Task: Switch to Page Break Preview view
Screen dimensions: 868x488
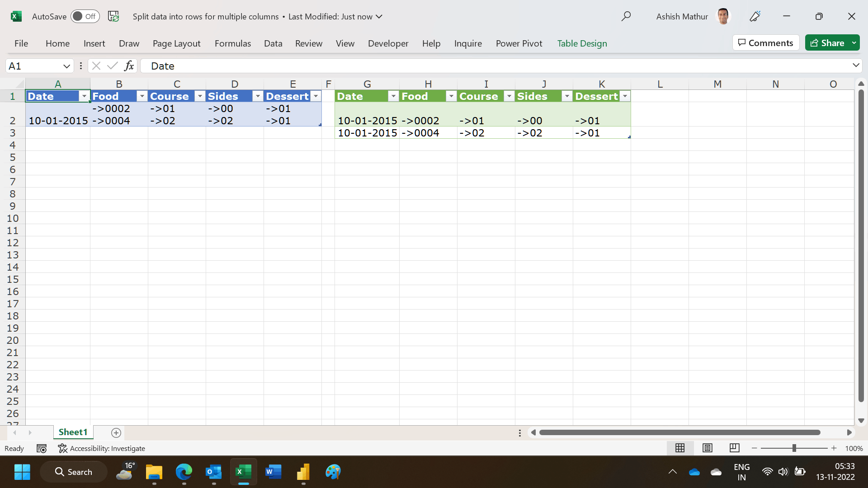Action: (x=734, y=448)
